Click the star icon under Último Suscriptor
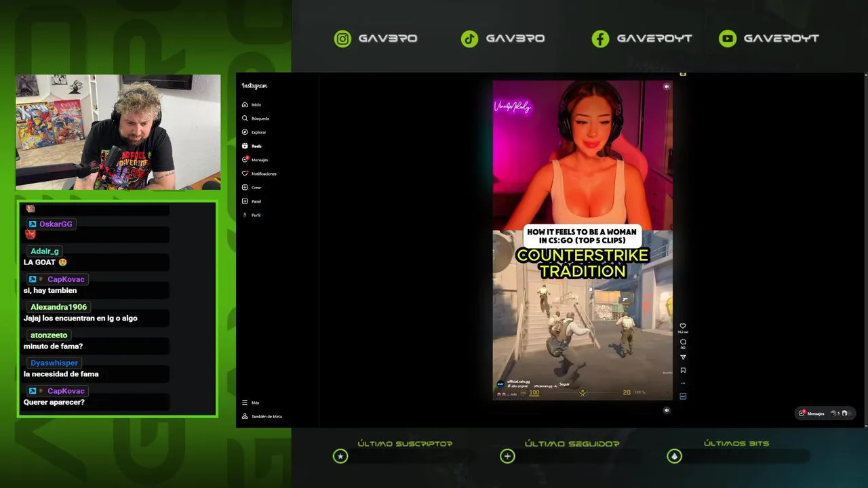This screenshot has height=488, width=868. coord(340,456)
